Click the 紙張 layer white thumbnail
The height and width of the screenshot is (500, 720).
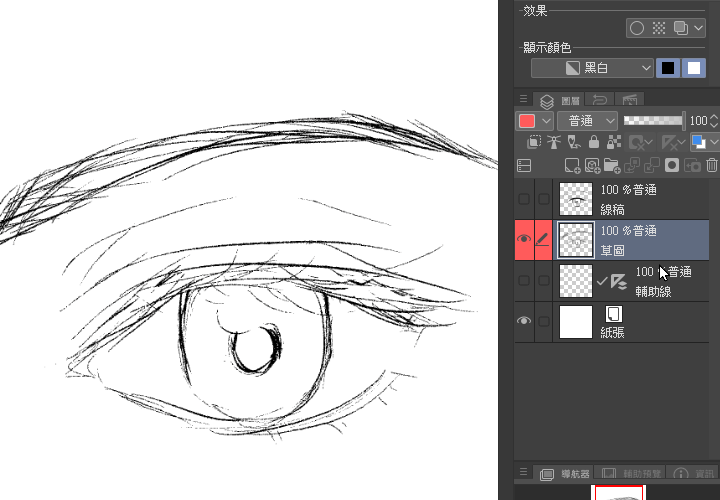click(x=576, y=322)
